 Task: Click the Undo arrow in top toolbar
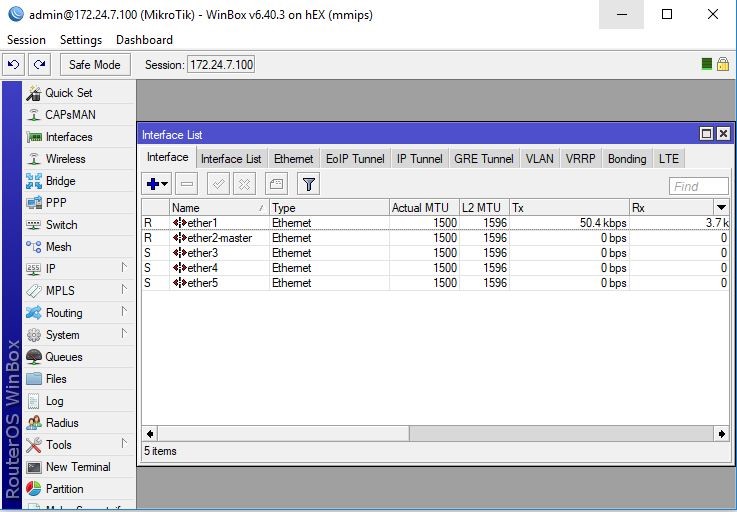(x=13, y=64)
